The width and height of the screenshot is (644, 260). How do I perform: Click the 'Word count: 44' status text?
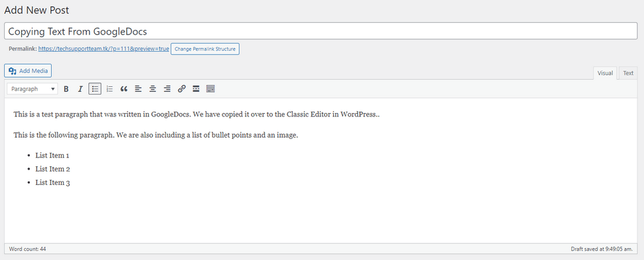27,249
